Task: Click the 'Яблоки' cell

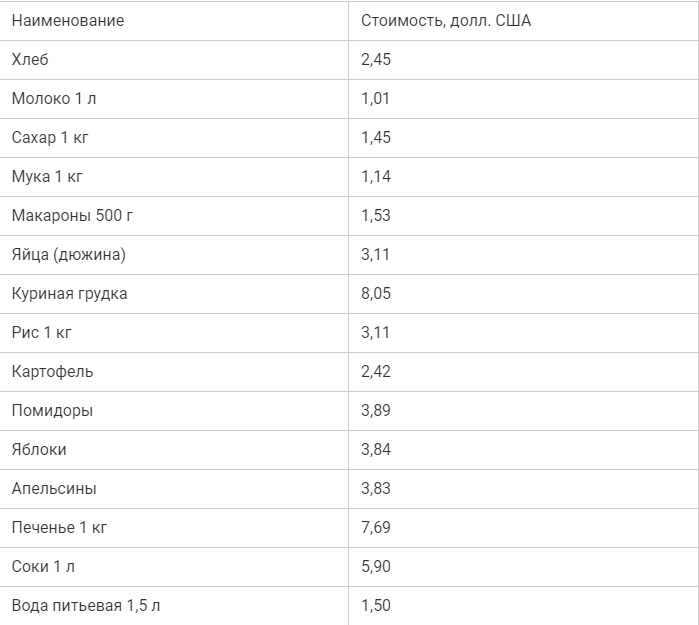Action: (x=174, y=450)
